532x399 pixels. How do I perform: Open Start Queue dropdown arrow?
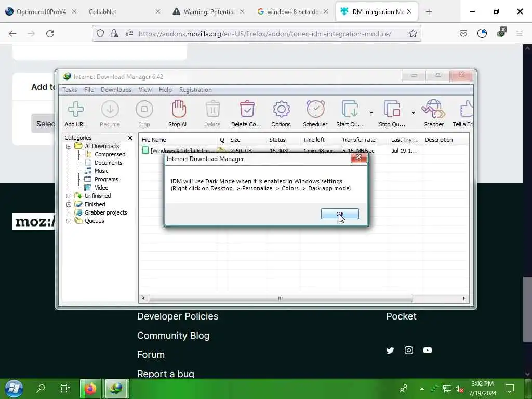(x=371, y=112)
